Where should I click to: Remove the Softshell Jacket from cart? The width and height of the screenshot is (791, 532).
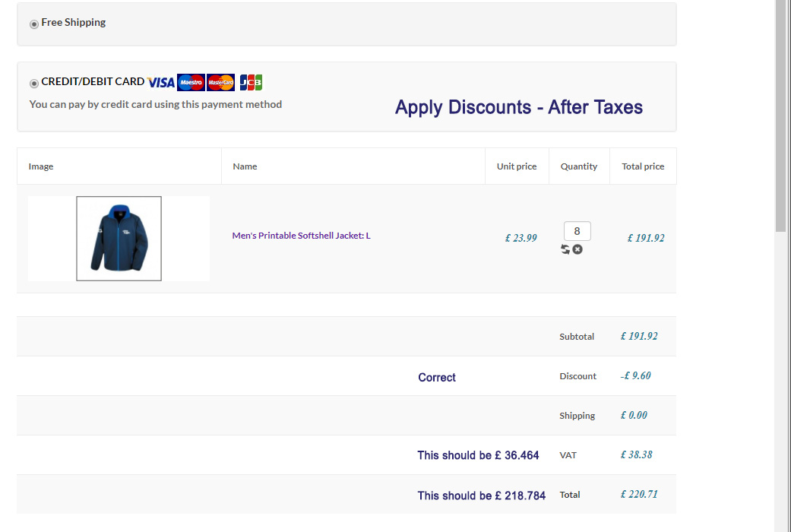pyautogui.click(x=577, y=249)
